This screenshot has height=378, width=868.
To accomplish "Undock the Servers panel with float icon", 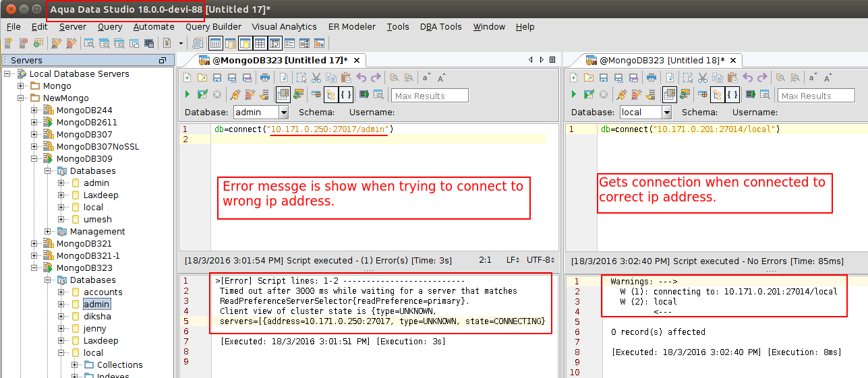I will 163,61.
